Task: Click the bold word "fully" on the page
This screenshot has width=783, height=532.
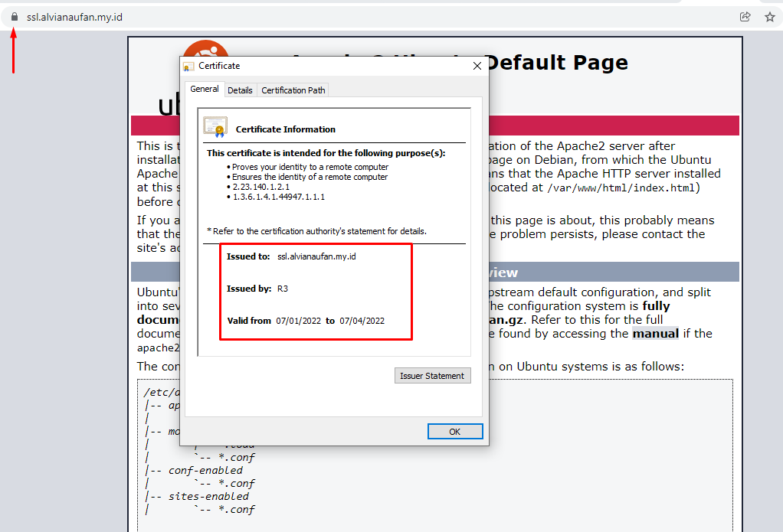Action: tap(656, 306)
